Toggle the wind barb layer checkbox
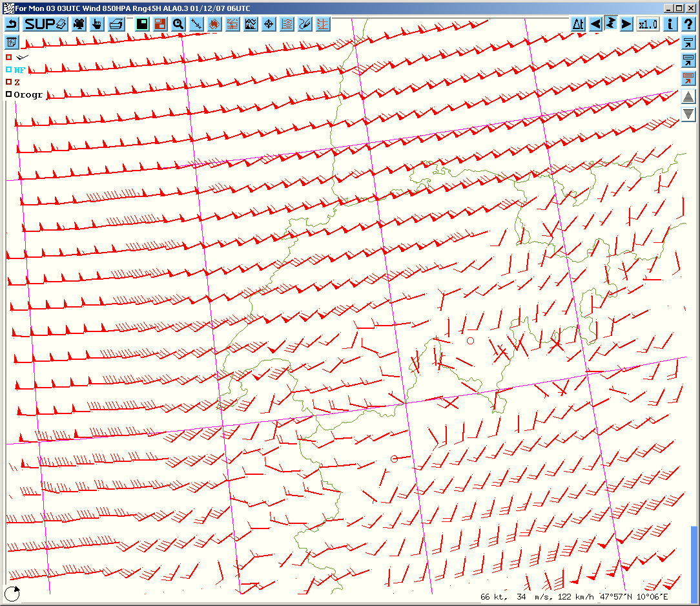 point(9,57)
